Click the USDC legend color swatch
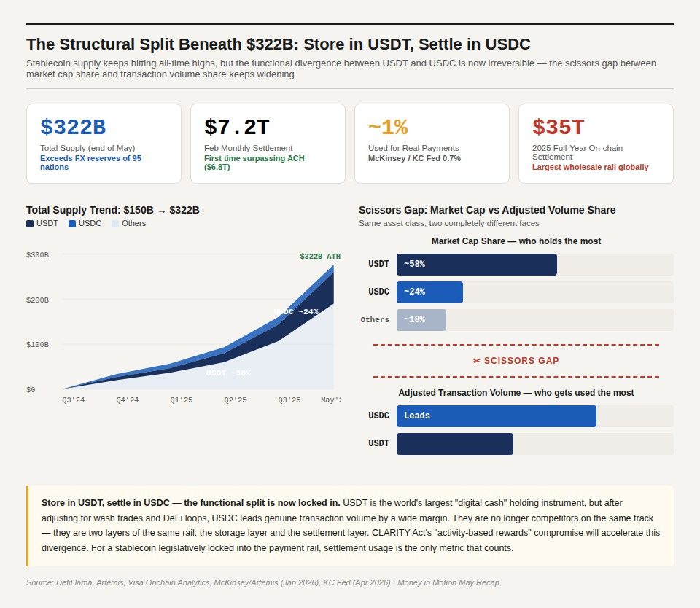 [72, 224]
